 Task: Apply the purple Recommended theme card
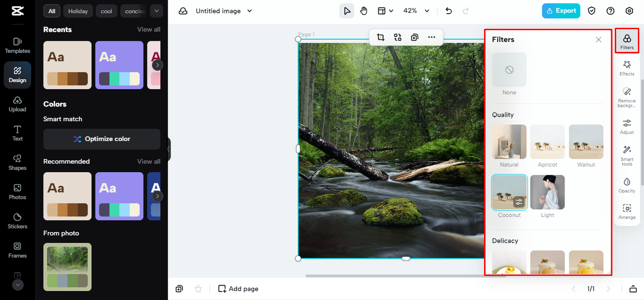[x=119, y=196]
